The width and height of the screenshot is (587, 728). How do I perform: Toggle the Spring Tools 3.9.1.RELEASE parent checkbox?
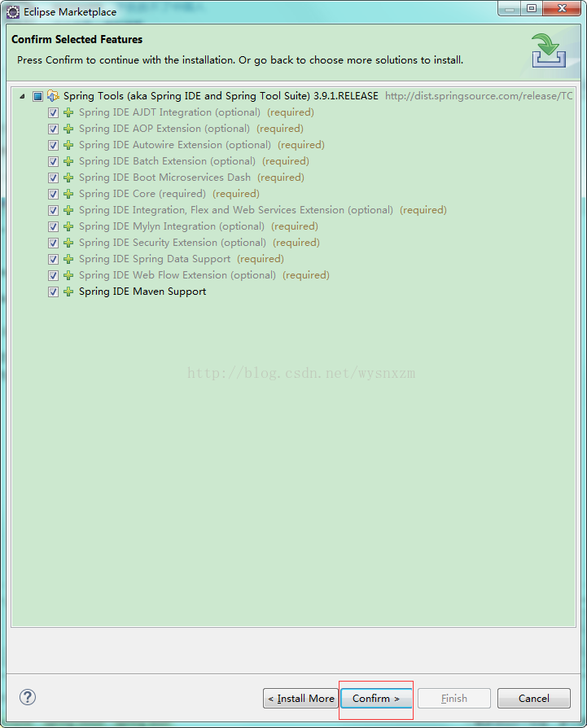38,96
